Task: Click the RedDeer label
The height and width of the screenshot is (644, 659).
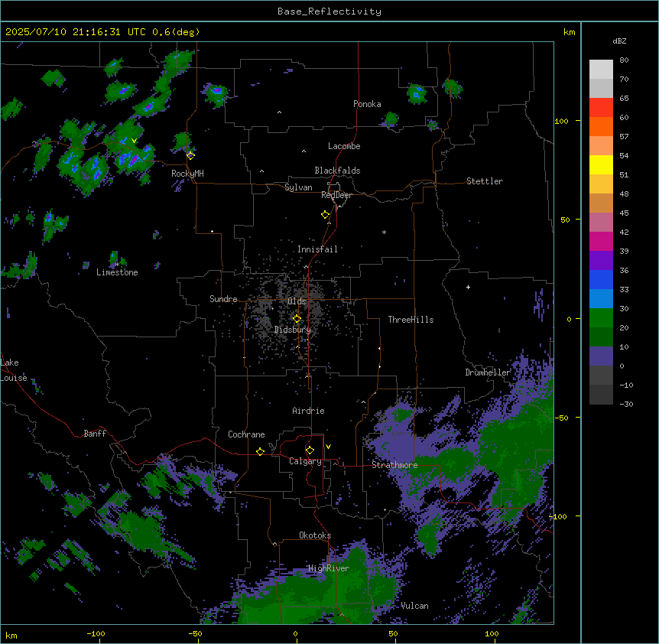Action: point(336,195)
